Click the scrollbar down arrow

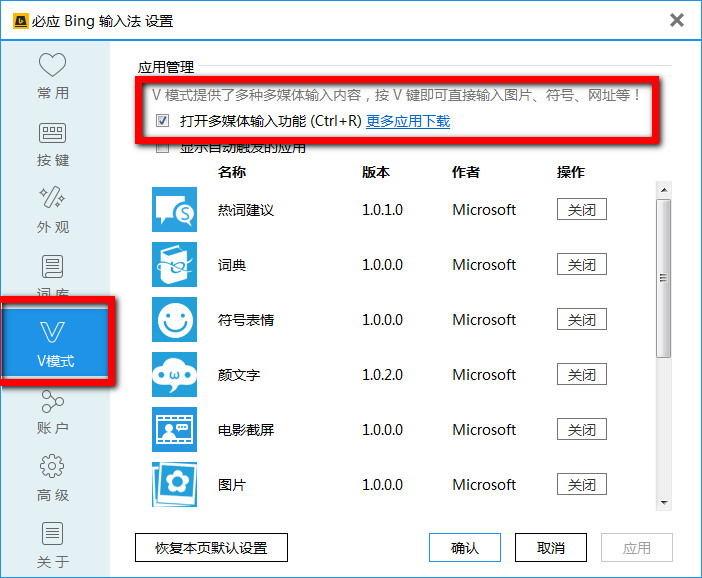point(664,502)
